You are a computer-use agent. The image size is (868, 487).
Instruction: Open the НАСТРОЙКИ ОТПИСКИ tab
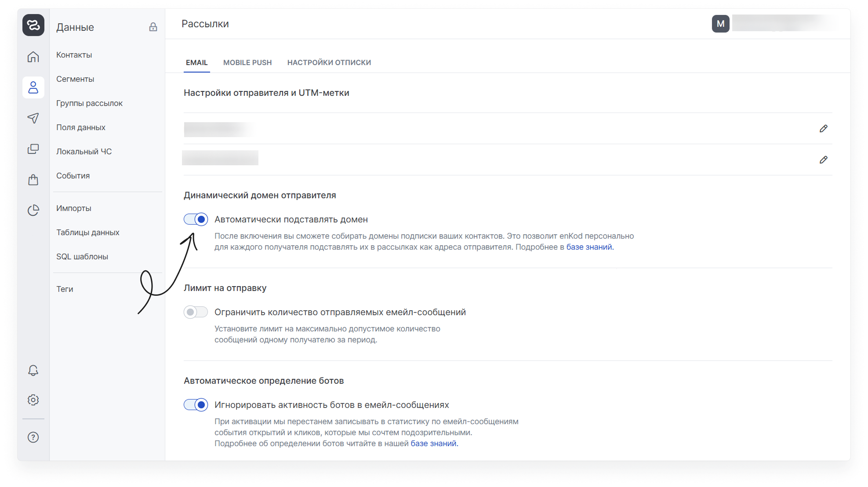(x=329, y=62)
